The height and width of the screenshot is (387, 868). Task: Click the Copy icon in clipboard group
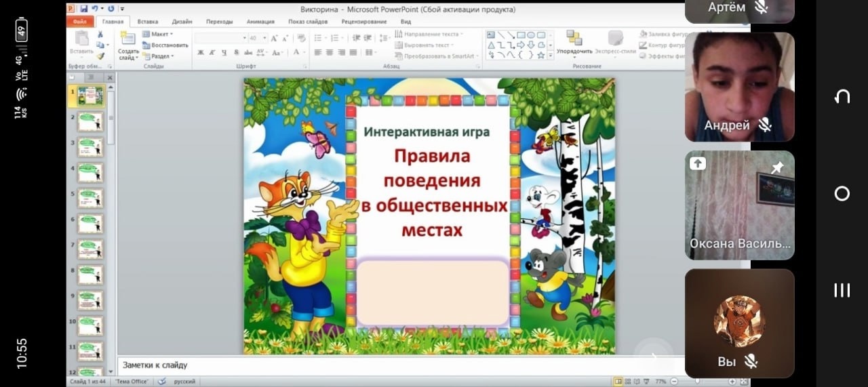pos(101,45)
